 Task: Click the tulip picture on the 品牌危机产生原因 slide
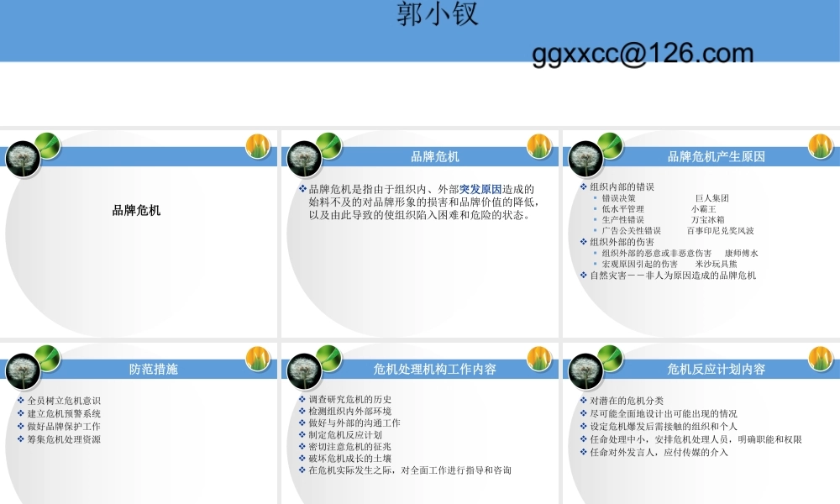coord(821,146)
